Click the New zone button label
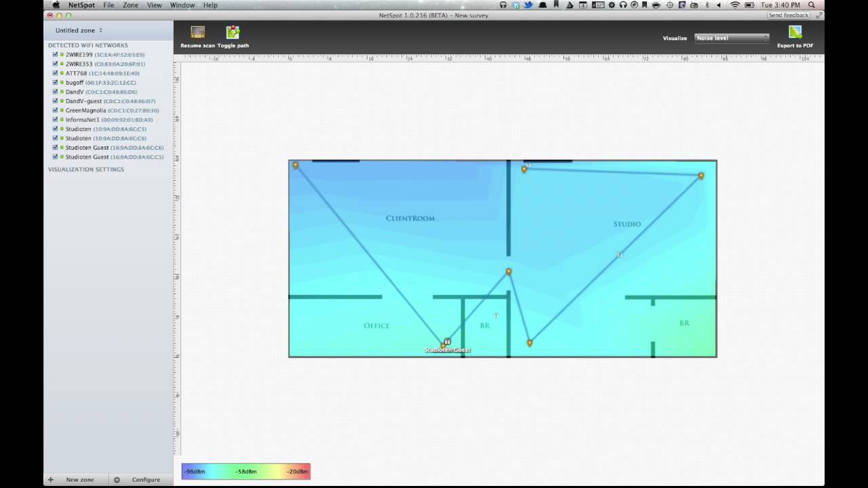The width and height of the screenshot is (868, 488). pos(80,480)
